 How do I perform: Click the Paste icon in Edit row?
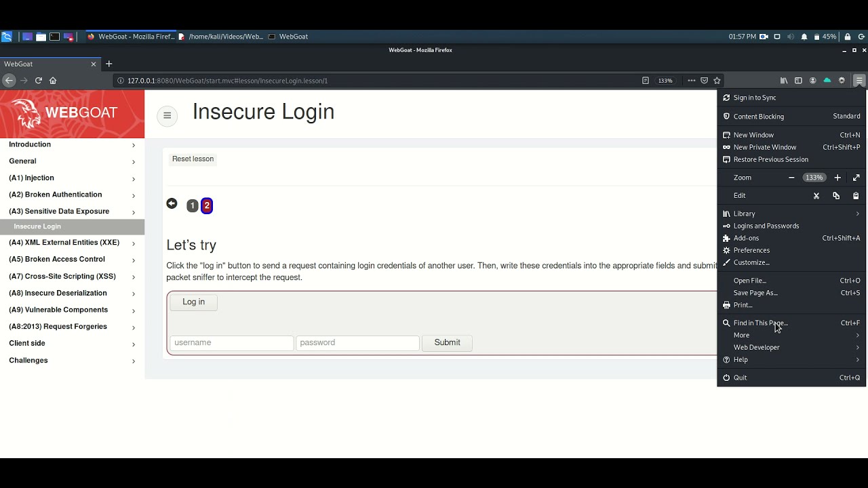click(856, 196)
